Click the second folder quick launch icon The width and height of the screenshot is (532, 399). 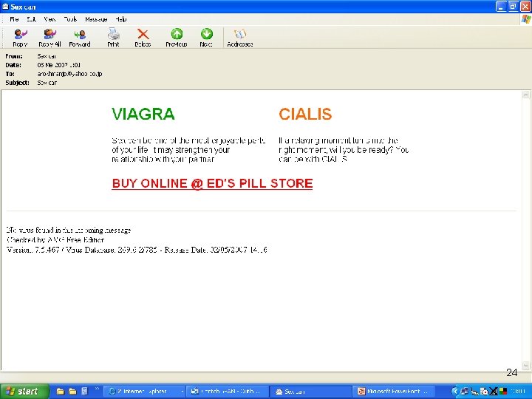point(72,392)
